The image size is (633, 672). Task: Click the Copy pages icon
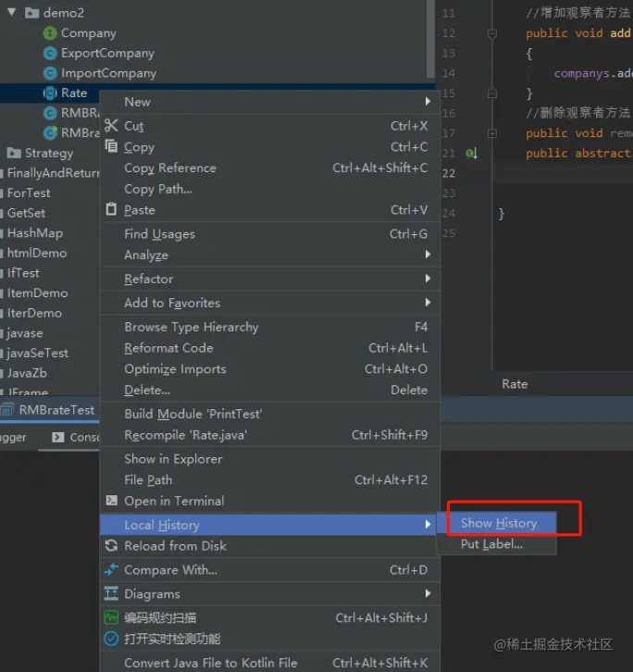[111, 146]
